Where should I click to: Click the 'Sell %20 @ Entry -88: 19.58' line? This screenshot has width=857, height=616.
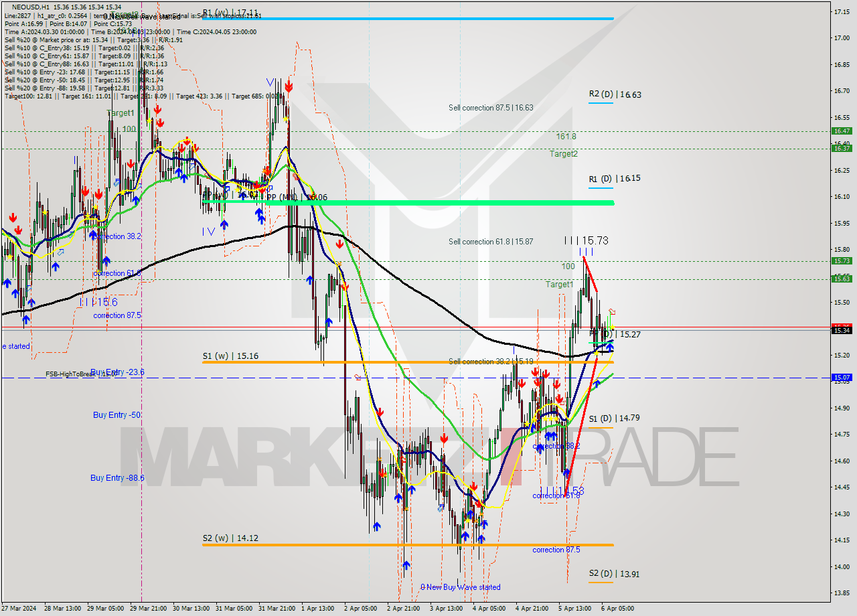[84, 88]
